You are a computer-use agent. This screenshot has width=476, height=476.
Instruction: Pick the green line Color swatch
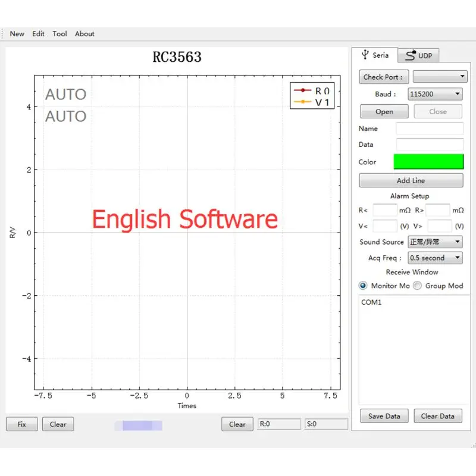[428, 162]
